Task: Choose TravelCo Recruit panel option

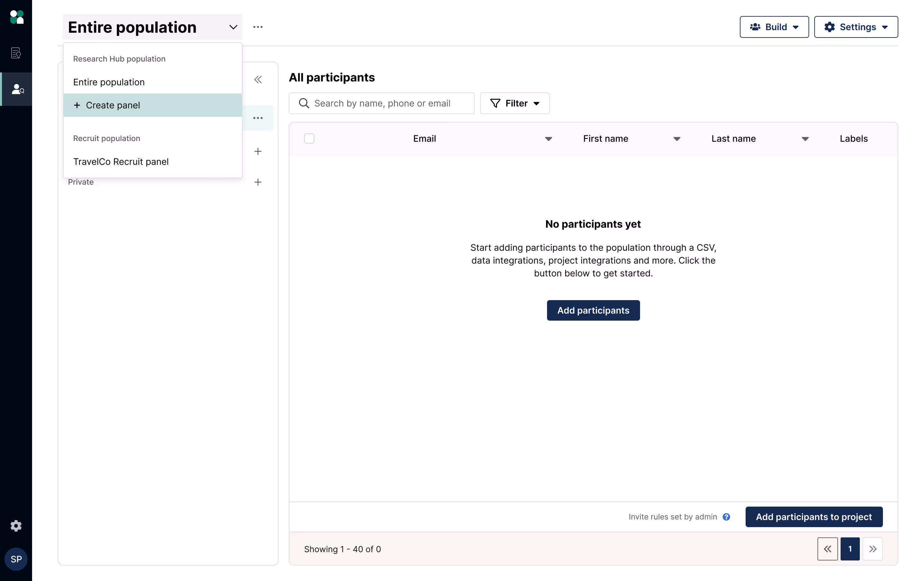Action: [121, 162]
